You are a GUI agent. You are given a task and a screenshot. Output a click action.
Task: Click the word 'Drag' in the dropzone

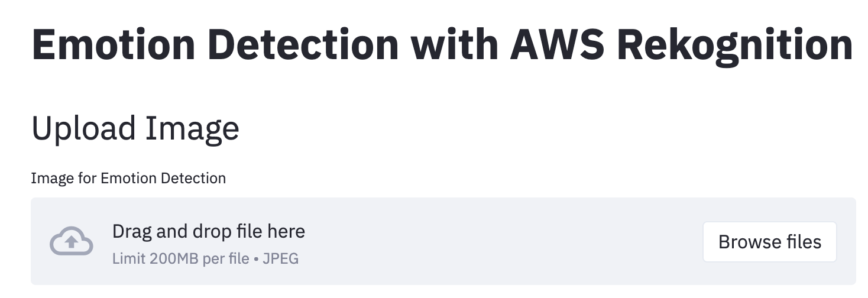132,231
